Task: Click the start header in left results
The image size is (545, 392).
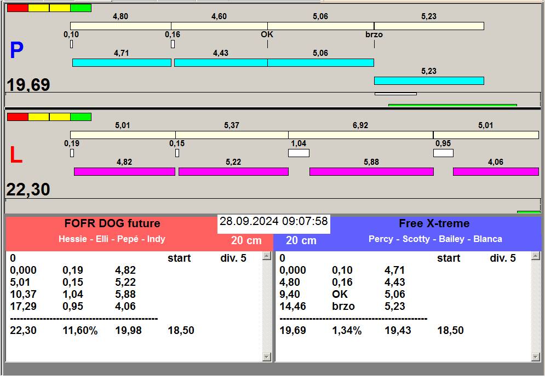Action: (x=179, y=258)
